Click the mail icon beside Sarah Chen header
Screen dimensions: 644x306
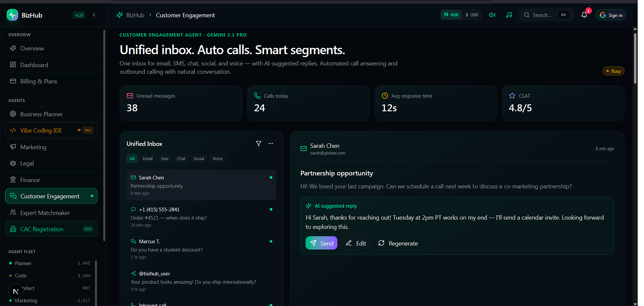pyautogui.click(x=304, y=149)
